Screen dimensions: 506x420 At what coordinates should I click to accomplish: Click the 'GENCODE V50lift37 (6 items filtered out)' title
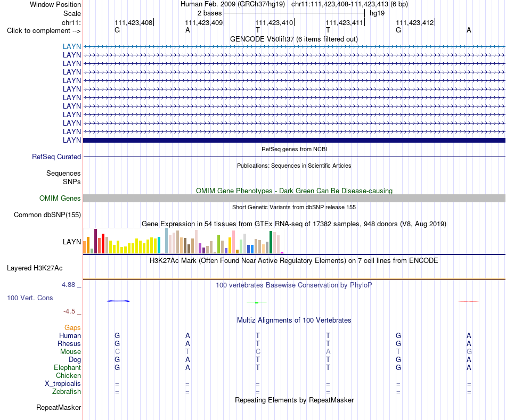[294, 39]
